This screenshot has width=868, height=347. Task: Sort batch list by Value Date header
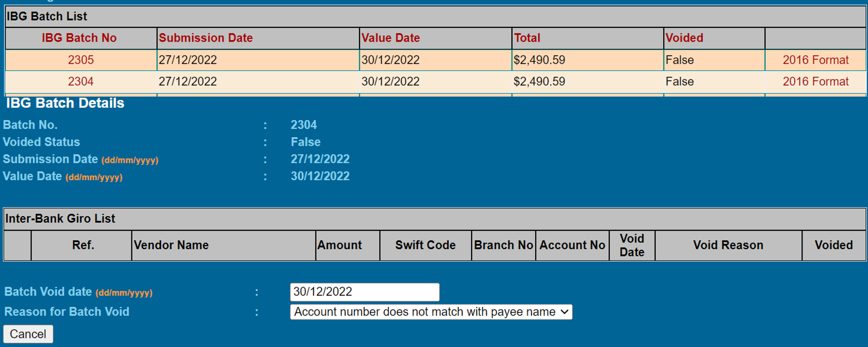(x=390, y=38)
